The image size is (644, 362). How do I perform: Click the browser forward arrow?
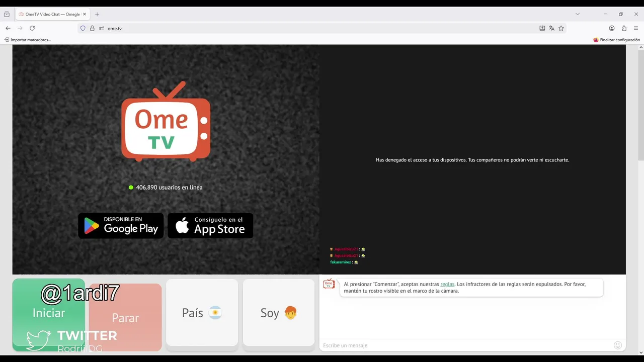click(x=20, y=28)
